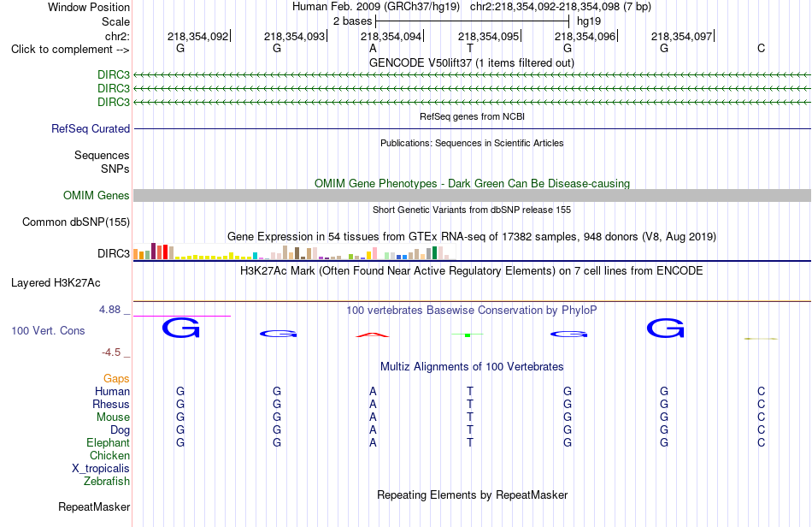The image size is (812, 527).
Task: Click the 'chr2:' ruler label
Action: [118, 36]
